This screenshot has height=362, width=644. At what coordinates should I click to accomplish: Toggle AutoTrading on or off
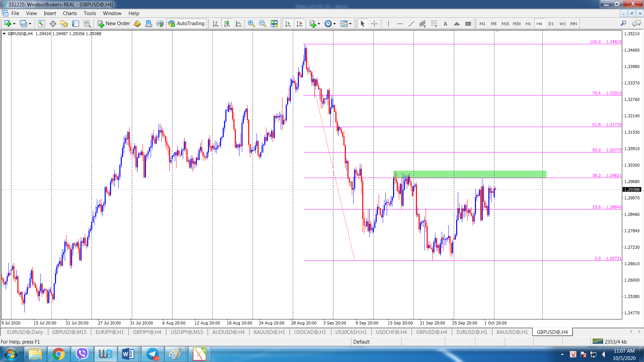click(186, 23)
